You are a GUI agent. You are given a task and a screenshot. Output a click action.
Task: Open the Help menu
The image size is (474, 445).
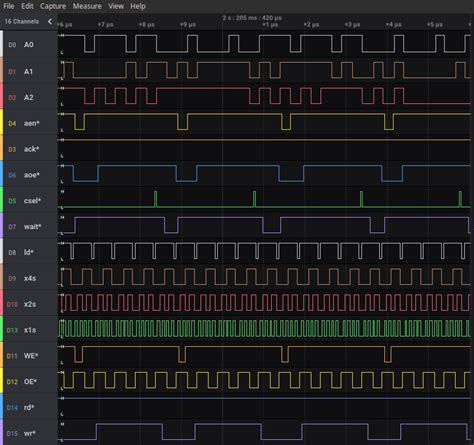(x=138, y=6)
